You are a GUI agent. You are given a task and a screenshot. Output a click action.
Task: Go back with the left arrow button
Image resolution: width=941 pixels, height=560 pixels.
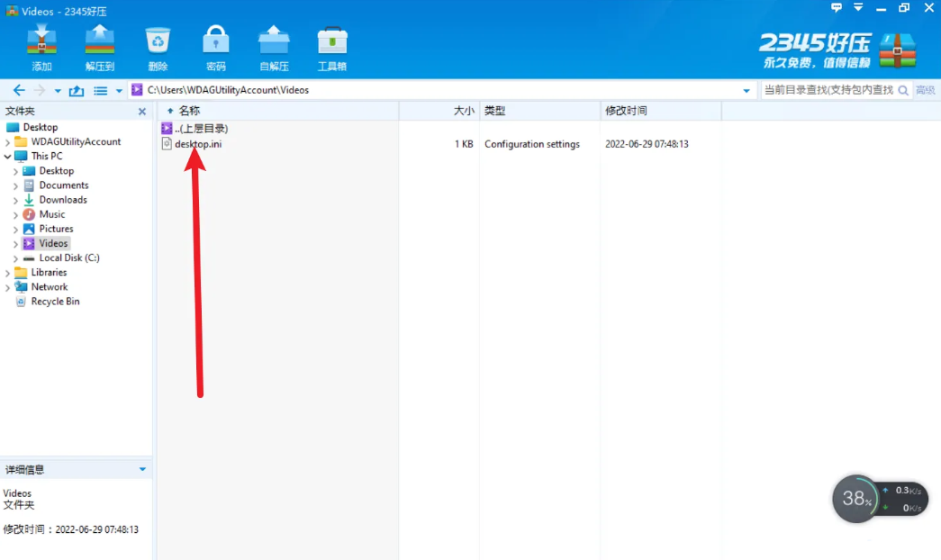[x=19, y=90]
